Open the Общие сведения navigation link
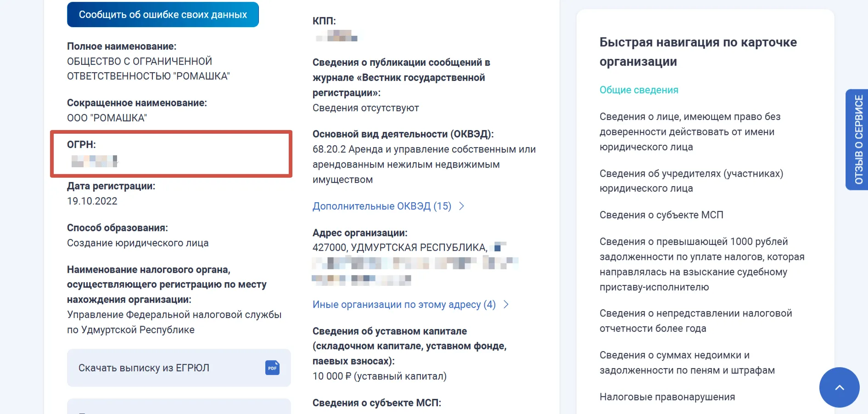Screen dimensions: 868x414 [638, 90]
